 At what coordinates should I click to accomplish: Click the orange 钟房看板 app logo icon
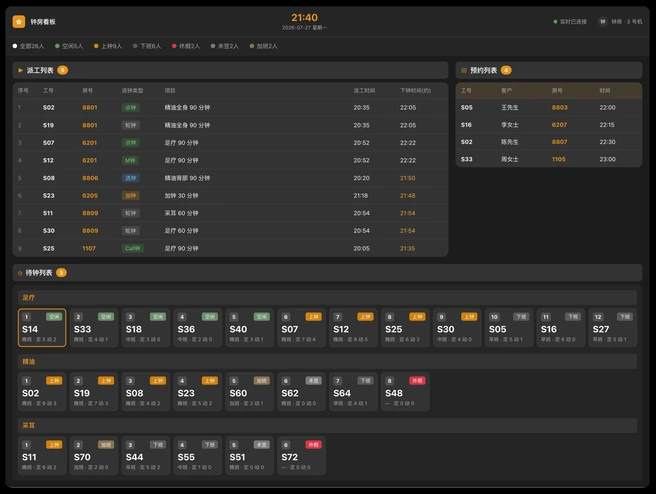coord(19,21)
